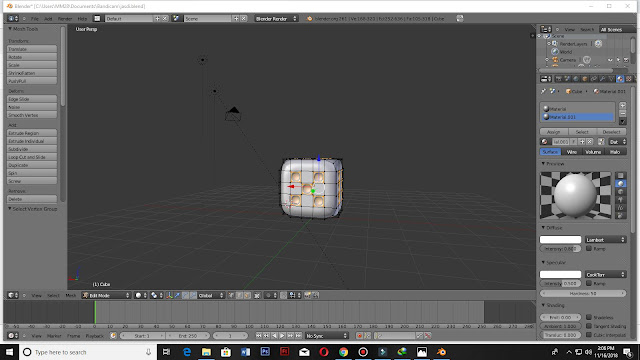Toggle Camera renderability icon in outliner
The width and height of the screenshot is (640, 360).
point(626,60)
